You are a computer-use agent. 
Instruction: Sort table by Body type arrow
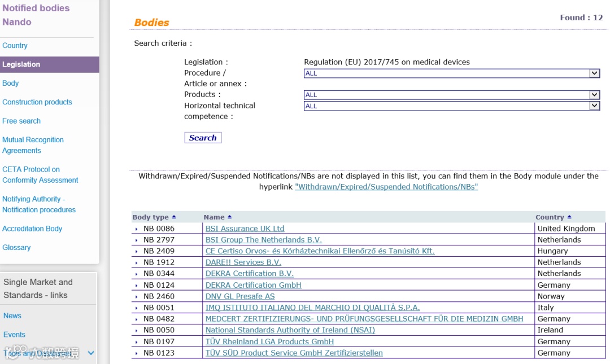[x=174, y=217]
